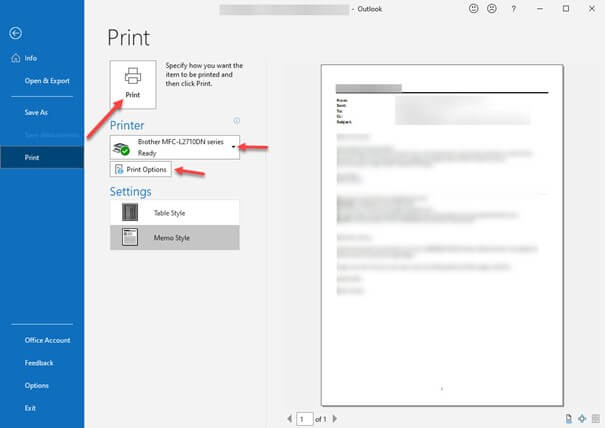Screen dimensions: 605x428
Task: Open Feedback from the sidebar
Action: click(39, 363)
